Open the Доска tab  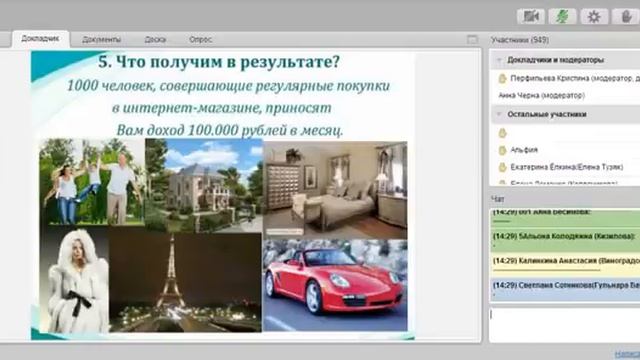[x=155, y=40]
